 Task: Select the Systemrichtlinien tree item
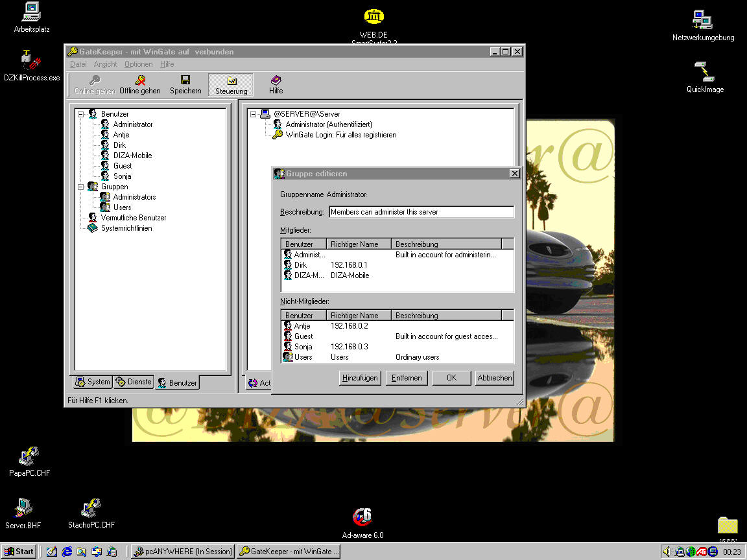[x=126, y=228]
